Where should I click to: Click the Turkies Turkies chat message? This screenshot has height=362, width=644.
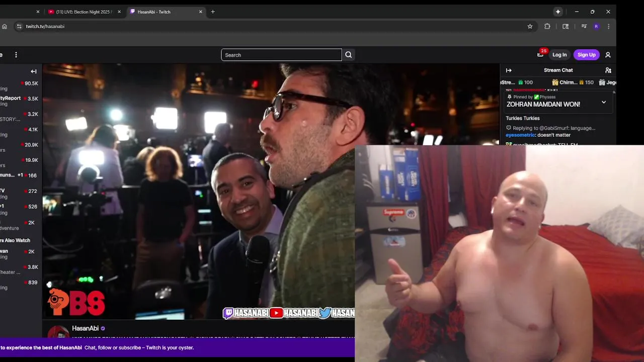[523, 119]
